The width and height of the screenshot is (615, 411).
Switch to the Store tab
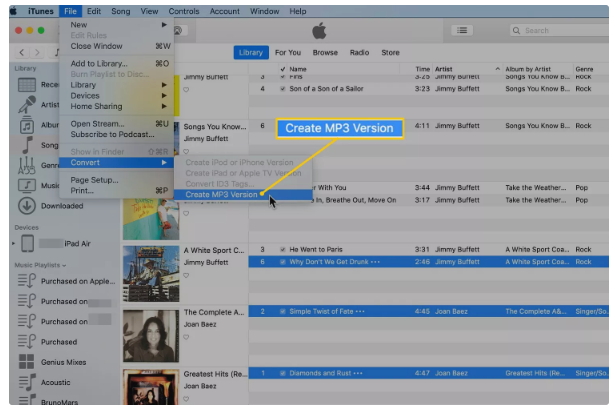point(391,53)
